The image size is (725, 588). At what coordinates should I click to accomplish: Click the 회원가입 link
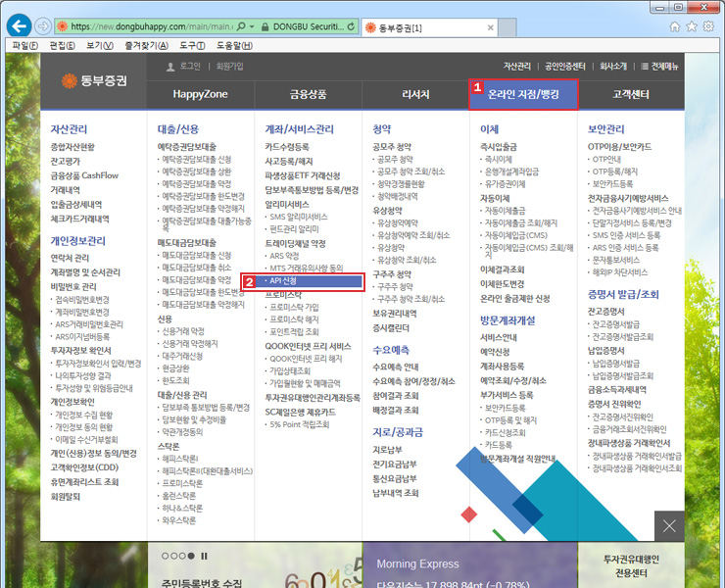[x=230, y=67]
